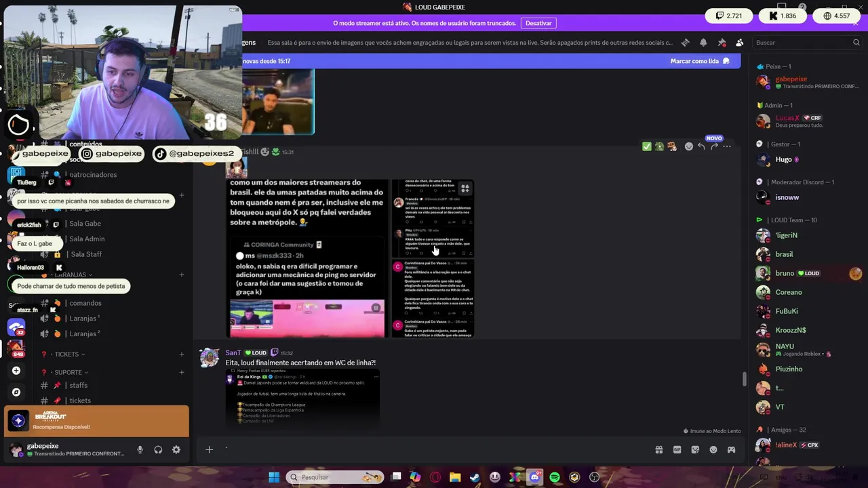This screenshot has width=868, height=488.
Task: Open the GIF picker
Action: pos(677,449)
